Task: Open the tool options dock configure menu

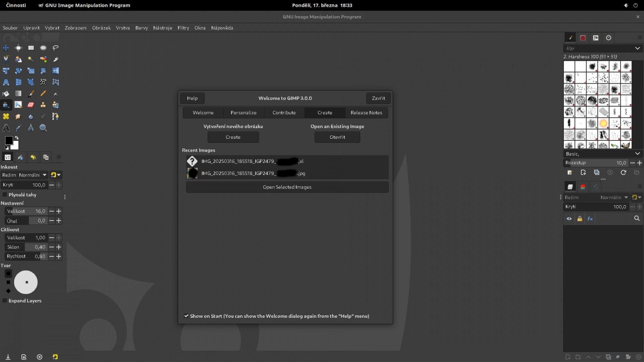Action: 59,157
